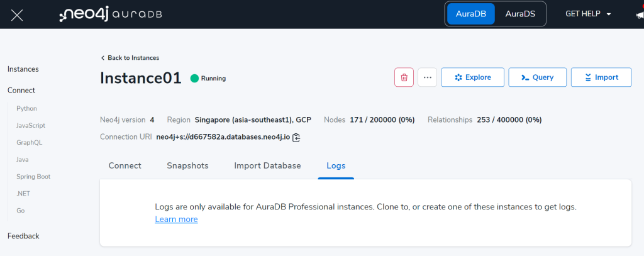Open the JavaScript connect guide
This screenshot has width=644, height=256.
point(31,125)
